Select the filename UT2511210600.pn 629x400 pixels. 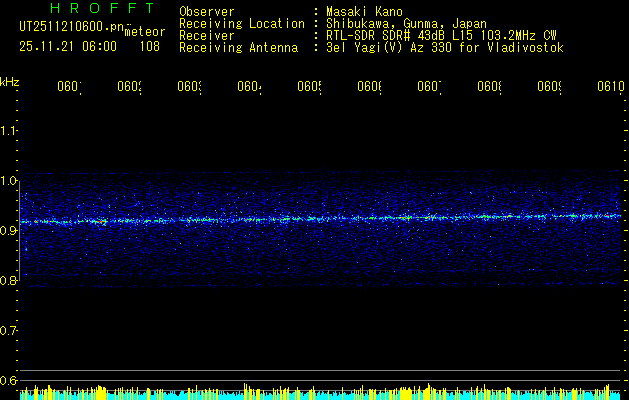click(x=72, y=27)
